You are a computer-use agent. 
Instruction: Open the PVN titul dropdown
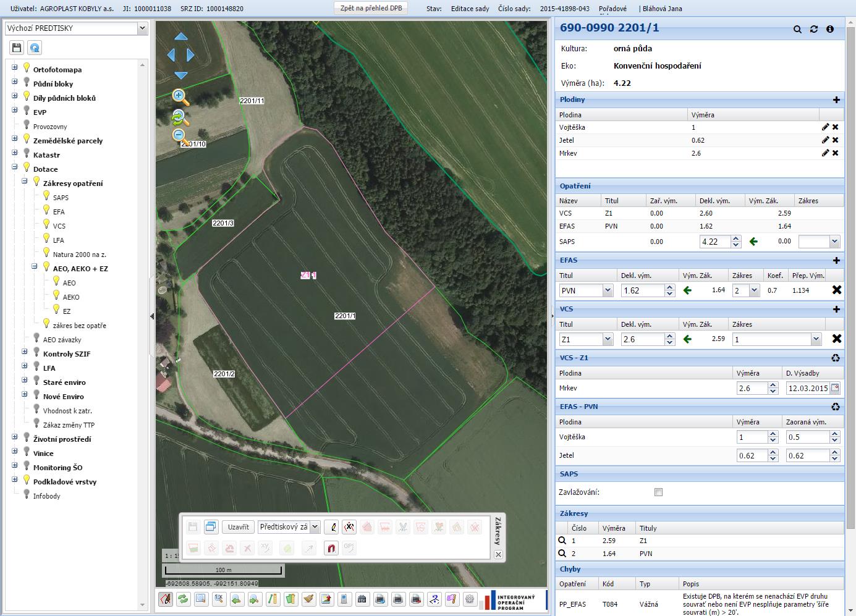pyautogui.click(x=608, y=290)
